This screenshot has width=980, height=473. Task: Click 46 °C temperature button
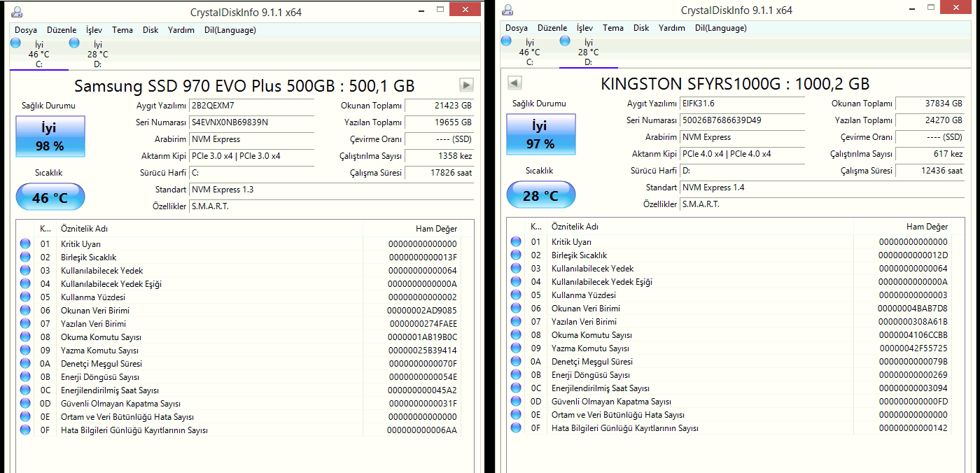[50, 197]
